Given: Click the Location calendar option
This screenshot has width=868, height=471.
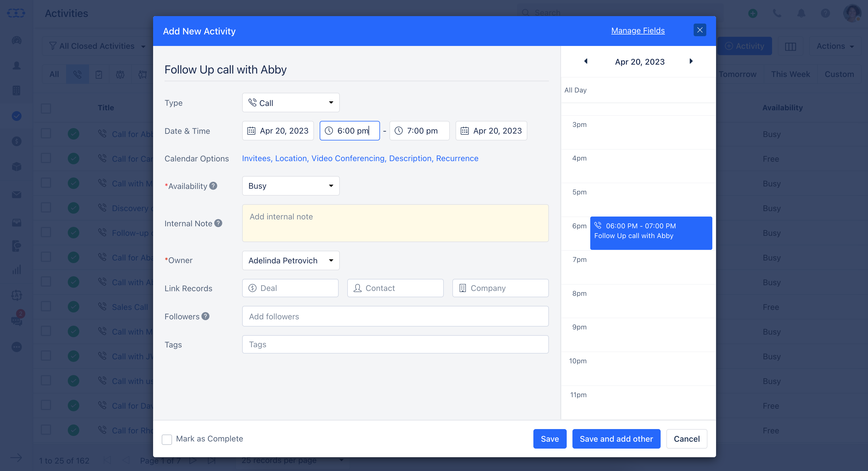Looking at the screenshot, I should click(x=291, y=159).
